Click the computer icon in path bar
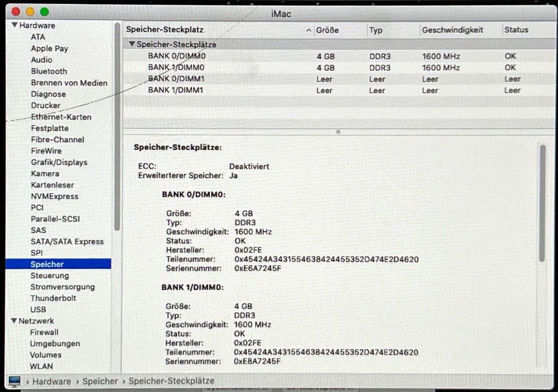 (15, 382)
